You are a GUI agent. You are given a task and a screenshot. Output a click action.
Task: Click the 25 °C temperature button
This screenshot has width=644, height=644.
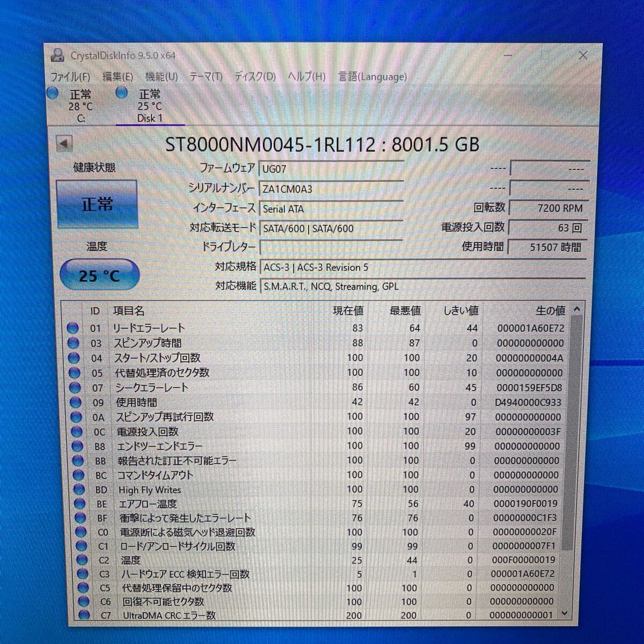(x=99, y=275)
